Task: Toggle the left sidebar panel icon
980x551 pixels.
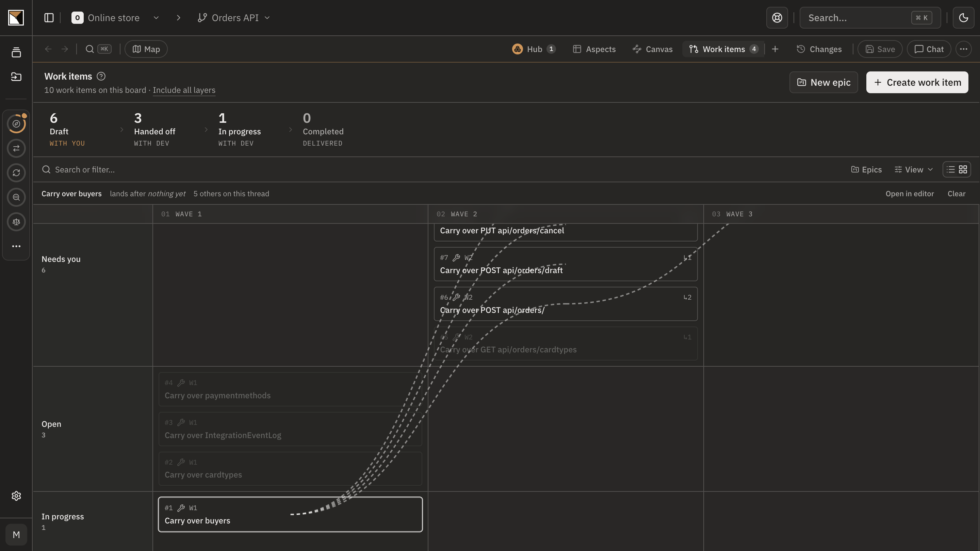Action: point(49,18)
